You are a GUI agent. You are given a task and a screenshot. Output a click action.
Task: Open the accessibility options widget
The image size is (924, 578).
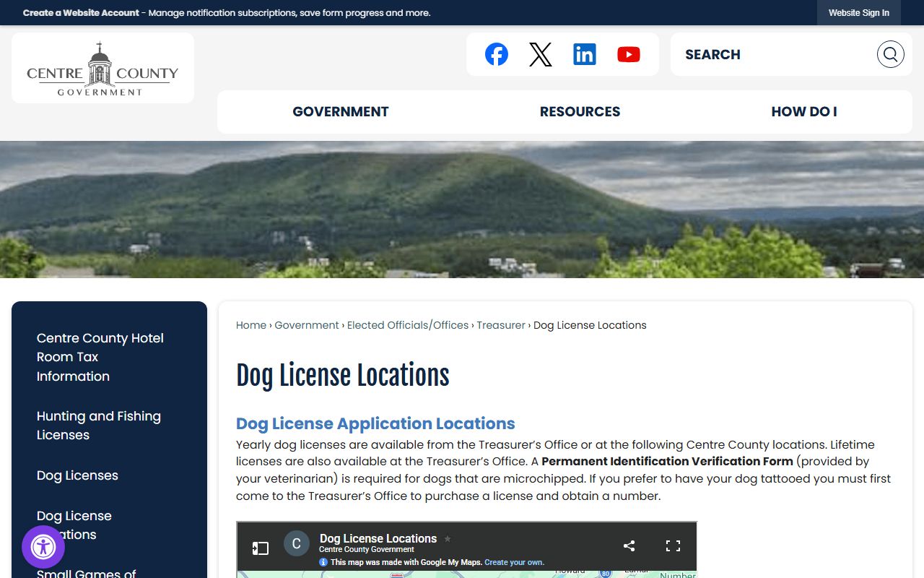coord(43,547)
